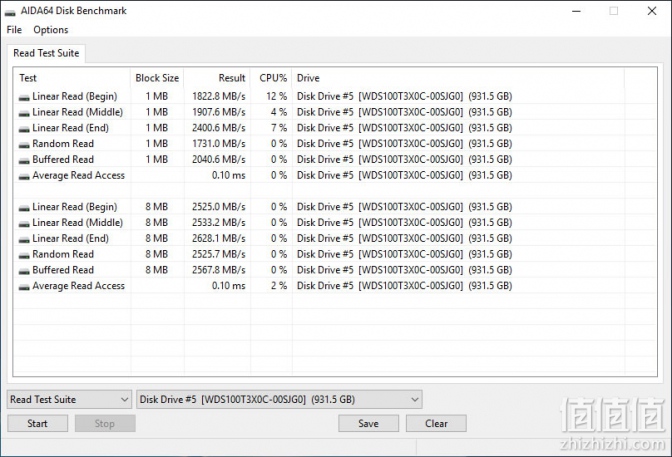The height and width of the screenshot is (457, 672).
Task: Click disk icon of 1 MB Linear Read (Middle)
Action: (x=24, y=113)
